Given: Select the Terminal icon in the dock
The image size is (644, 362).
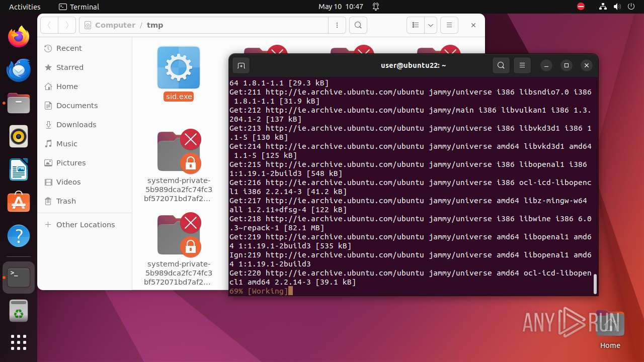Looking at the screenshot, I should (19, 278).
